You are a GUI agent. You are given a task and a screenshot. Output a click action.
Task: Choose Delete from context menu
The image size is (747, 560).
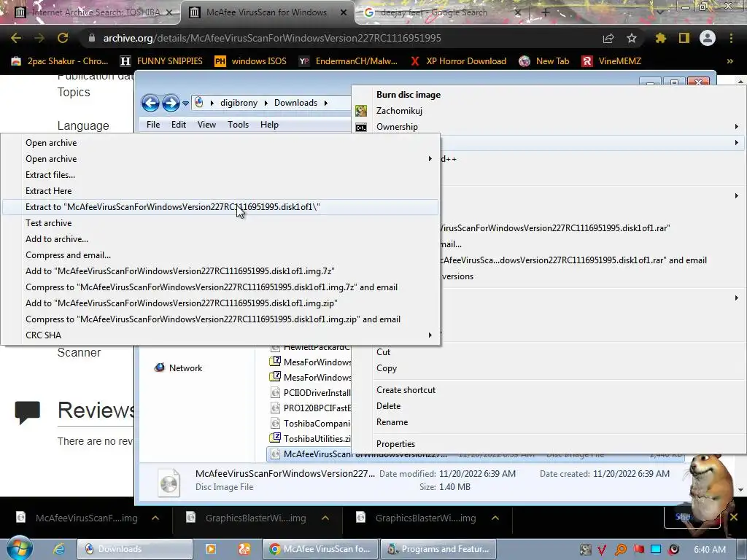548,406
